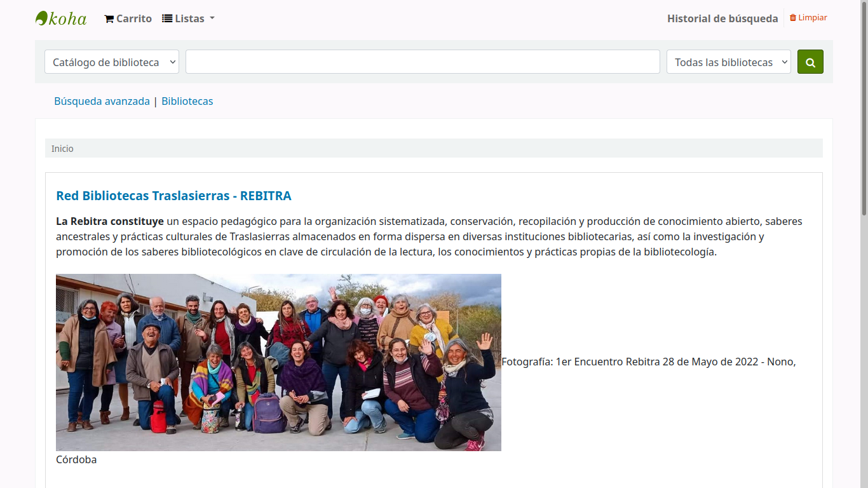
Task: Click the photo caption text 'Fotografía: 1er Encuentro Rebitra'
Action: coord(580,362)
